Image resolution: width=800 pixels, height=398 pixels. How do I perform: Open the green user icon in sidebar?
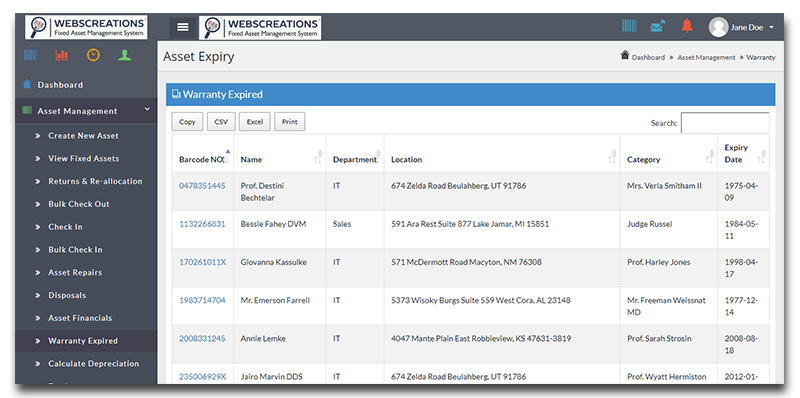[124, 55]
